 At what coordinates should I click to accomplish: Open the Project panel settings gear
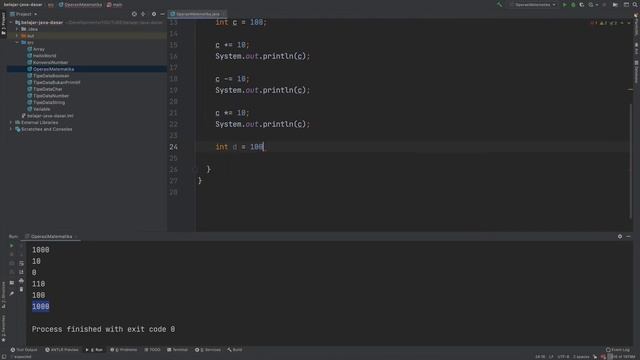[x=154, y=14]
